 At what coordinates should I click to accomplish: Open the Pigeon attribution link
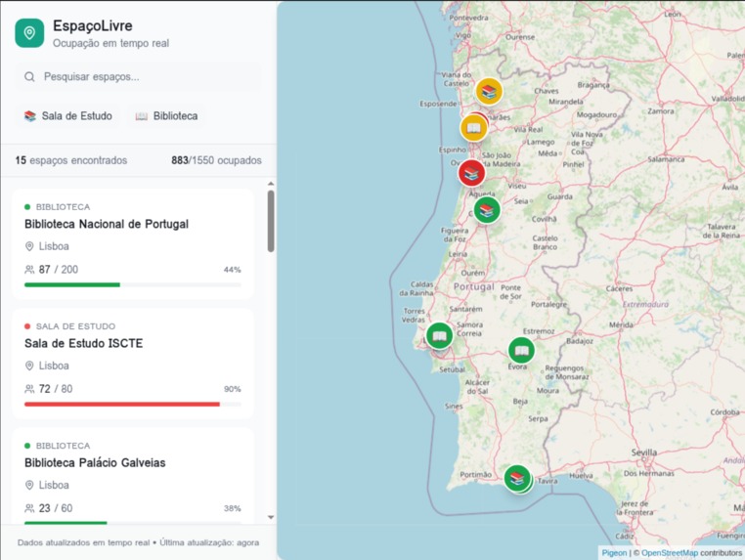click(614, 553)
